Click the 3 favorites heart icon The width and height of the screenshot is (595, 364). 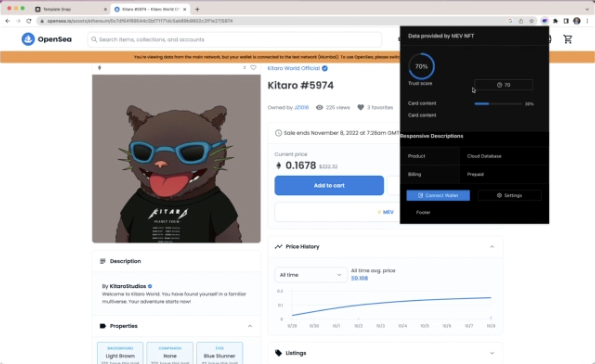(361, 107)
